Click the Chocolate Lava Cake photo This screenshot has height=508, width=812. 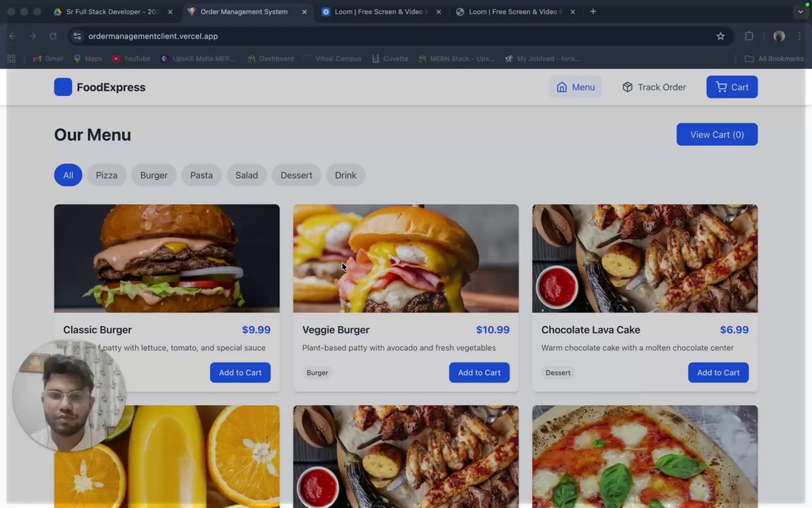coord(645,258)
